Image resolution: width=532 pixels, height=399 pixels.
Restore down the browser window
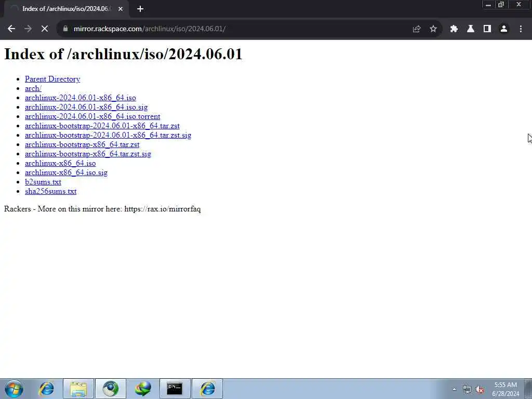[x=501, y=5]
